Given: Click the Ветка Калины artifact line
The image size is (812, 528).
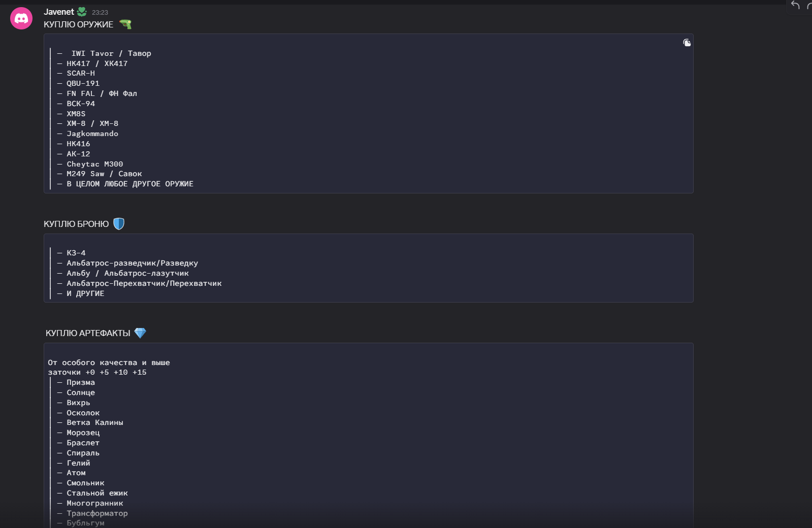Looking at the screenshot, I should pos(94,422).
